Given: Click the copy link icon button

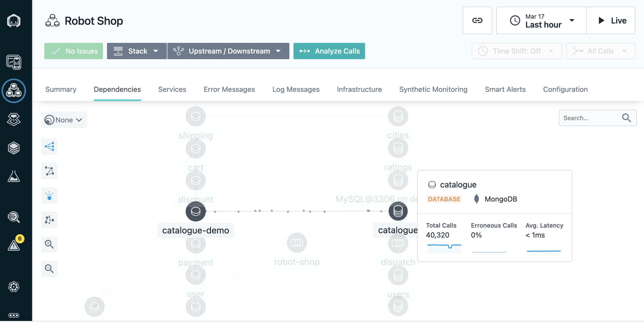Looking at the screenshot, I should (x=477, y=20).
